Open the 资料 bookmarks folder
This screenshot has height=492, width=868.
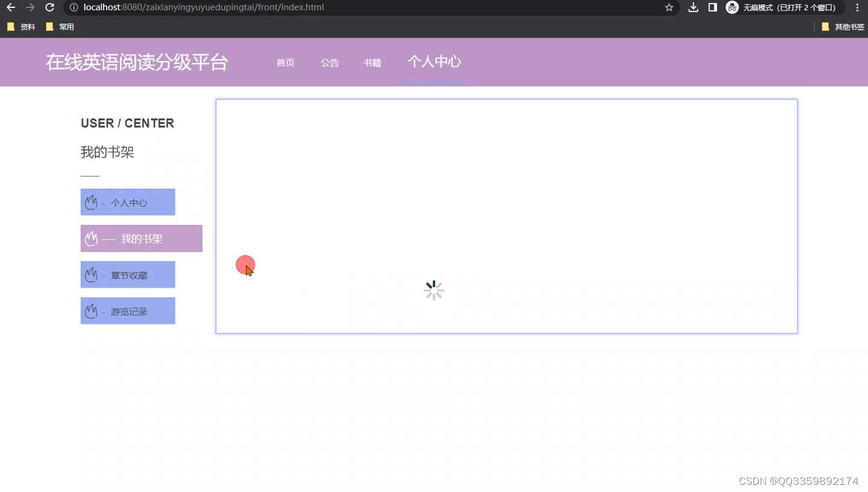click(21, 27)
